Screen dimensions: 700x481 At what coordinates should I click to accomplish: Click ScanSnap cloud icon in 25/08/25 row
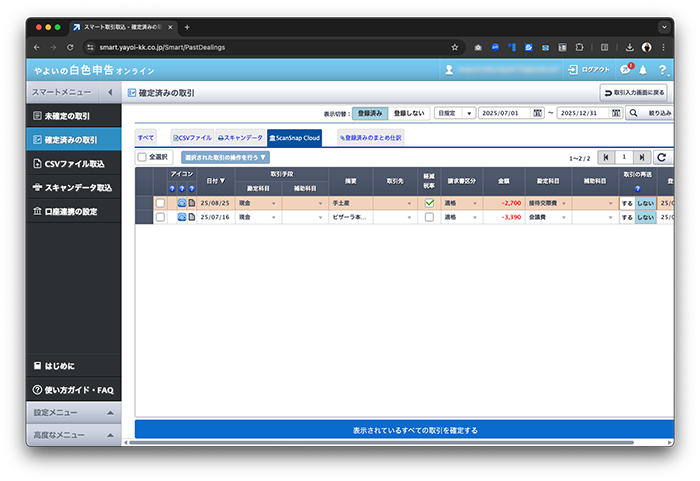[x=182, y=203]
